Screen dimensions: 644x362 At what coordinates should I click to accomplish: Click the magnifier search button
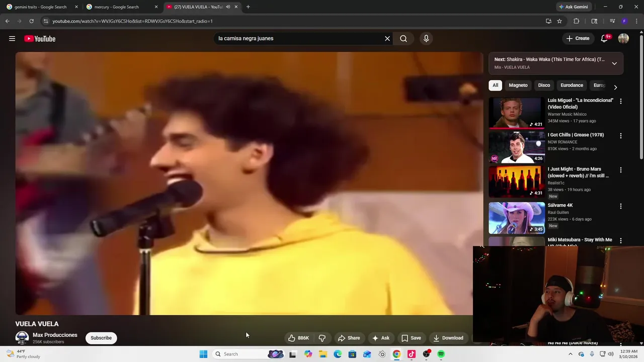(x=404, y=39)
